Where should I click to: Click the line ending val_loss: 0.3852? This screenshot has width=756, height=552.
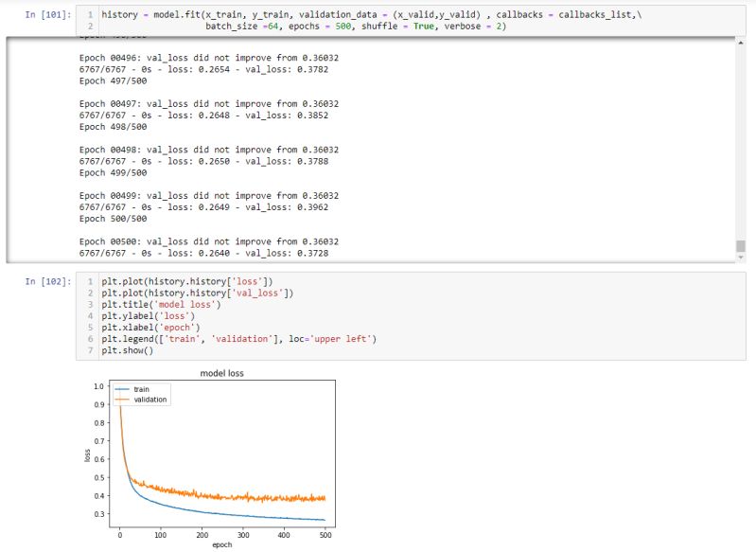coord(203,116)
